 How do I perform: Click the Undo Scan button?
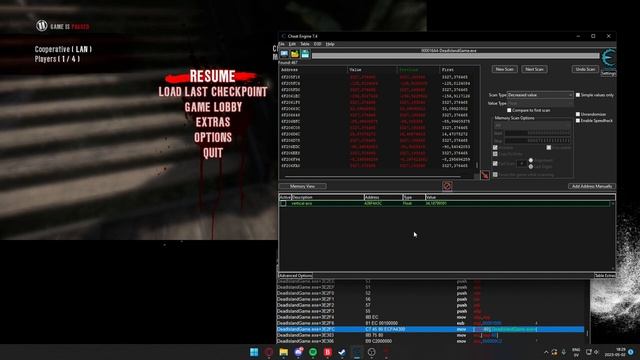pos(585,69)
